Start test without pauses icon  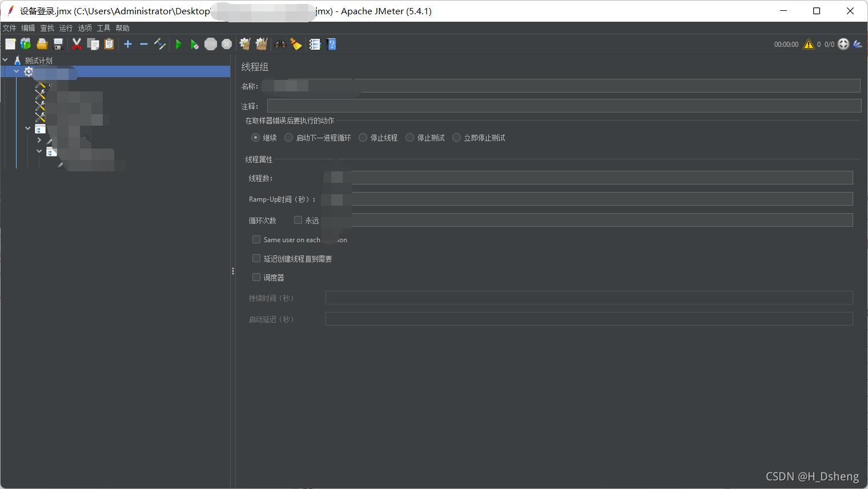(x=194, y=44)
